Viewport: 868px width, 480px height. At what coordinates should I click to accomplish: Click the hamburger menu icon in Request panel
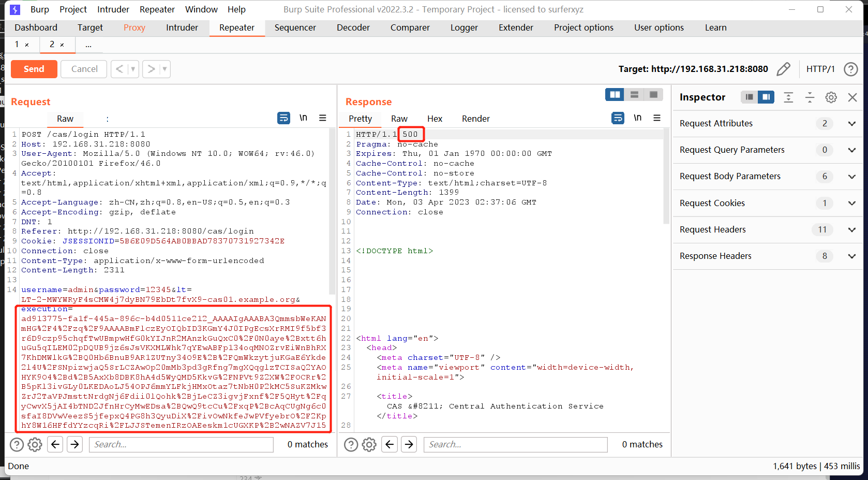[x=323, y=118]
